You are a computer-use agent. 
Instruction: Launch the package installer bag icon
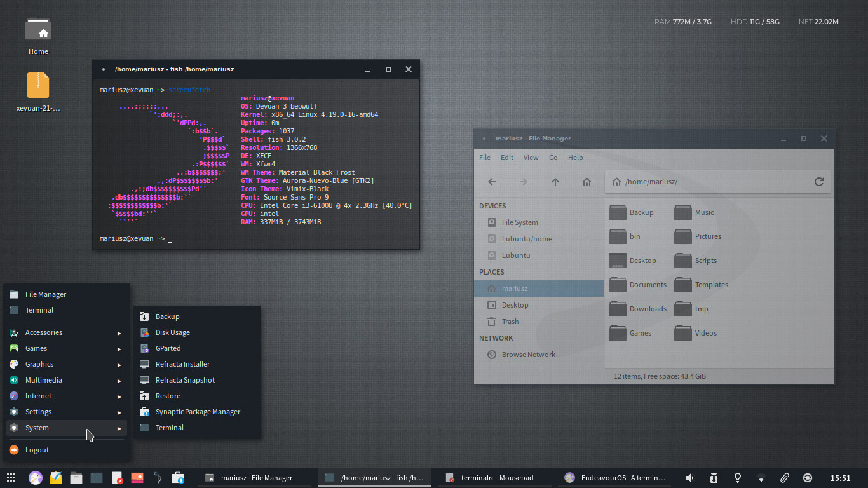point(178,478)
